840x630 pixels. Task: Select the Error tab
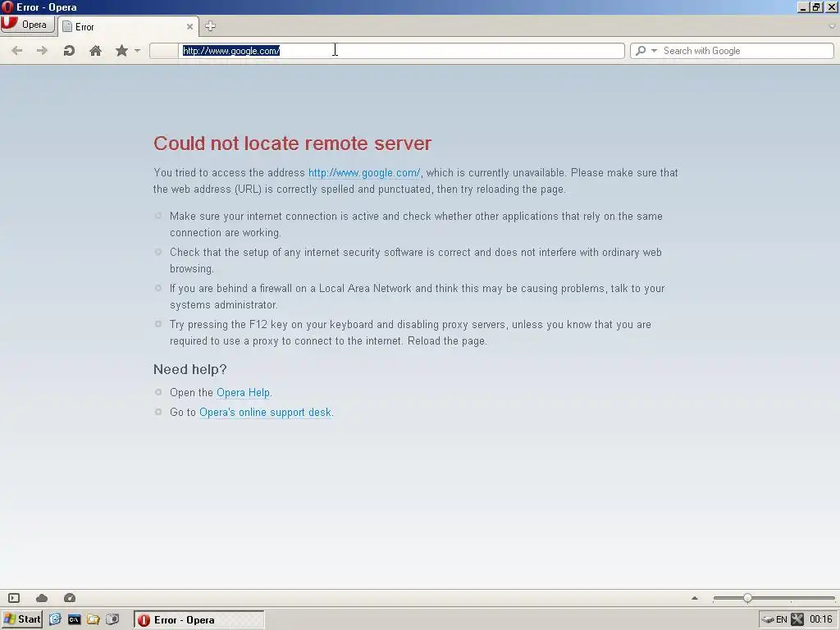tap(127, 27)
